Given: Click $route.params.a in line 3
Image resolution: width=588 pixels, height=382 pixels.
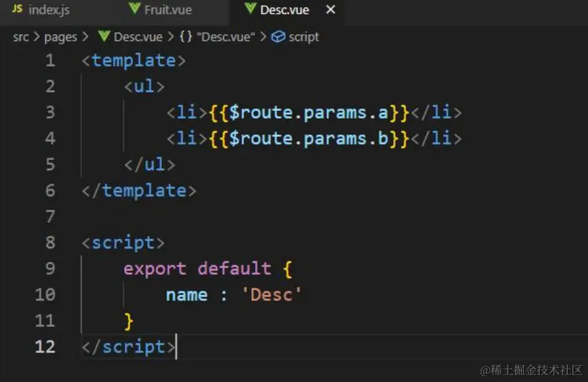Looking at the screenshot, I should click(x=308, y=113).
